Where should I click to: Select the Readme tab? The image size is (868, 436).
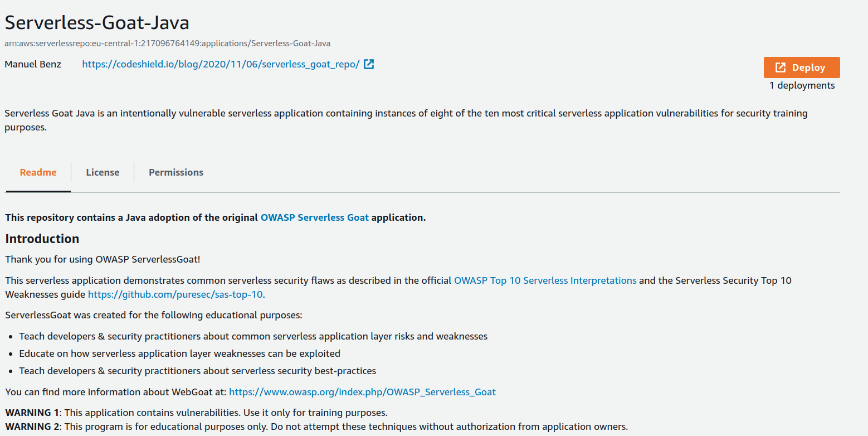point(37,172)
